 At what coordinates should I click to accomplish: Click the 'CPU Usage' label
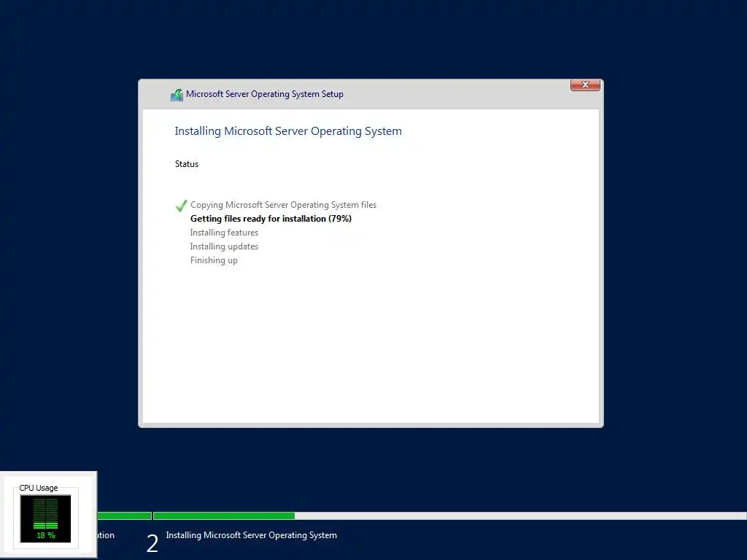39,488
